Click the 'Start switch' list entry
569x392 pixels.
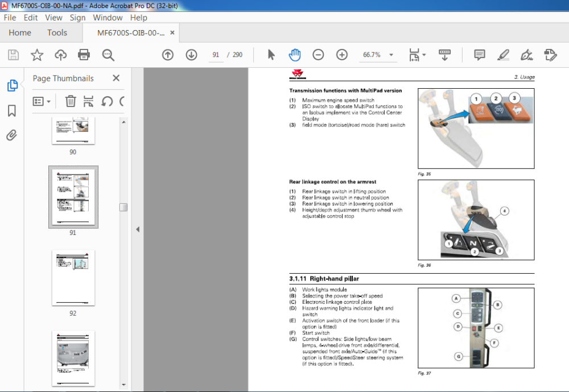(x=316, y=333)
